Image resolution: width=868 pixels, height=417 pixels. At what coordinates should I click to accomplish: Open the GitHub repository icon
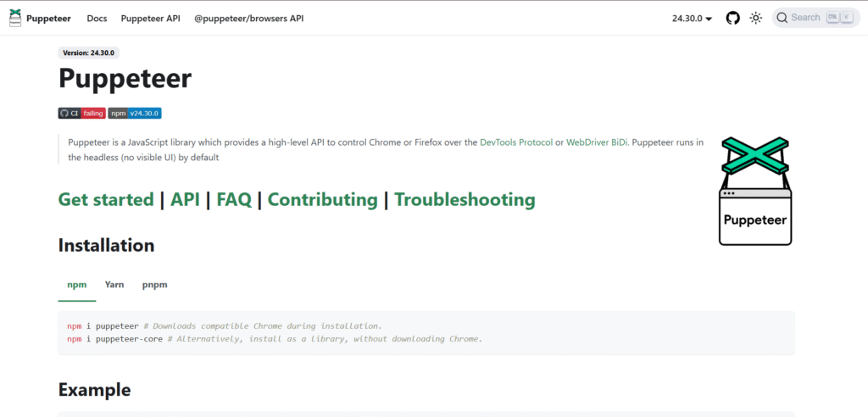tap(733, 18)
